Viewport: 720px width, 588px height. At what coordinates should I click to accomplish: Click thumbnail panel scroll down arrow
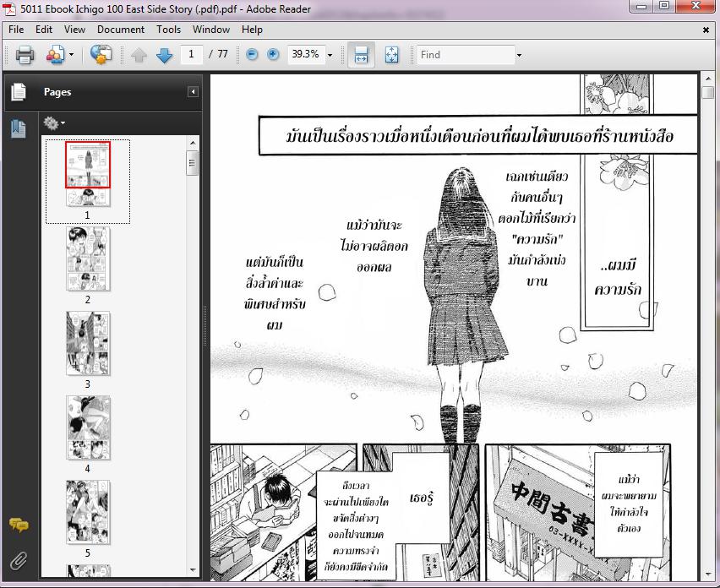(x=193, y=570)
